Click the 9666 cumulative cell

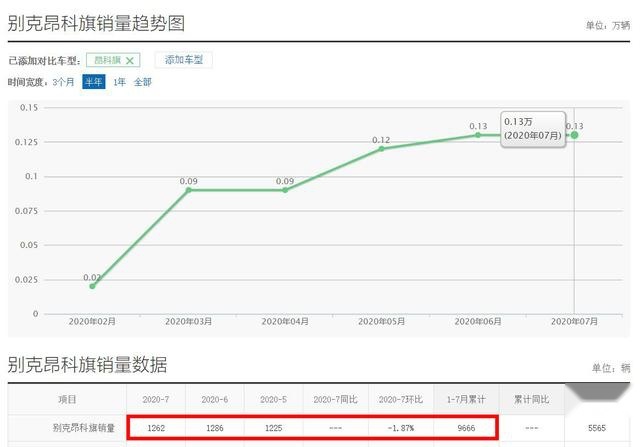(x=466, y=428)
